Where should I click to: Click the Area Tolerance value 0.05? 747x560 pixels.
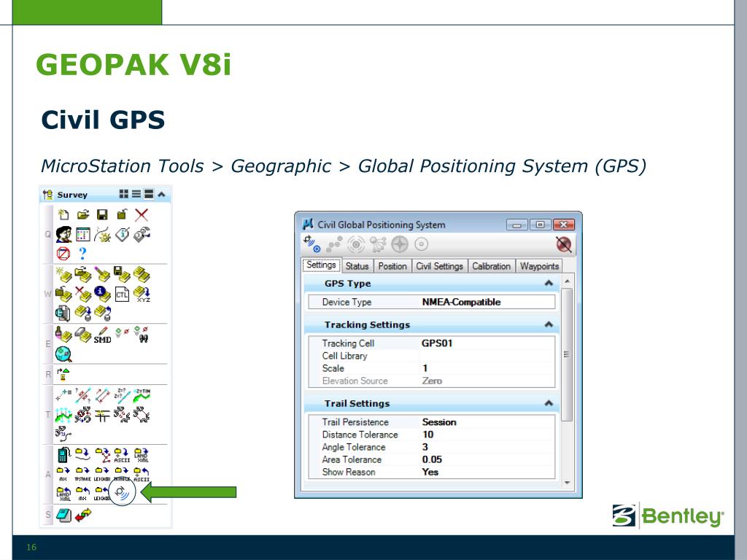pyautogui.click(x=487, y=459)
